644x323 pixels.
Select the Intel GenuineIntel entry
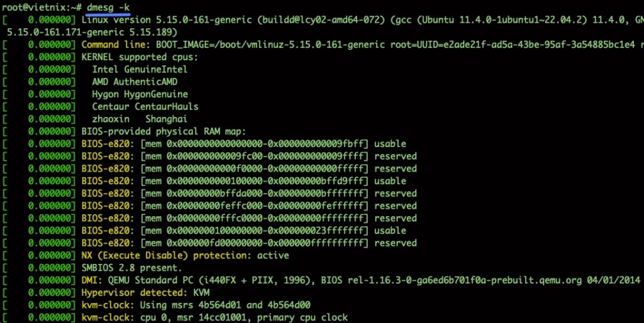[x=140, y=69]
